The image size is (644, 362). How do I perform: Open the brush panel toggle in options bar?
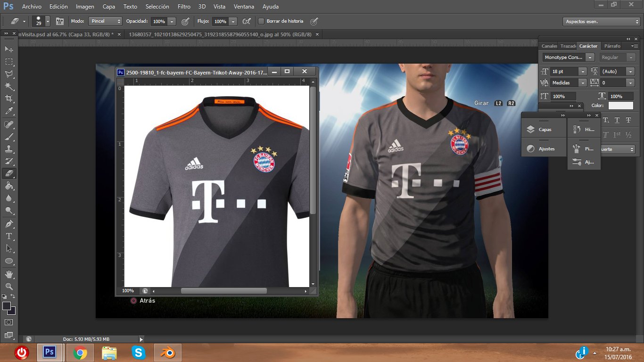click(x=60, y=21)
